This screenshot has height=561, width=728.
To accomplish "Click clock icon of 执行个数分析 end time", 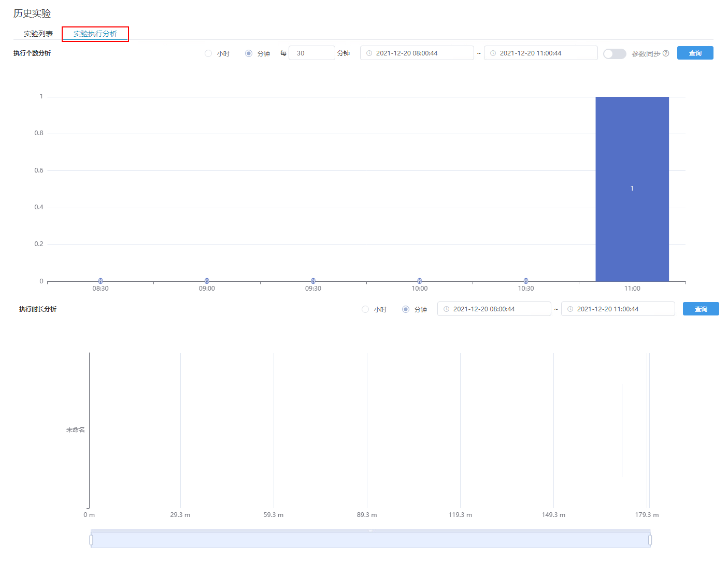I will [x=493, y=53].
